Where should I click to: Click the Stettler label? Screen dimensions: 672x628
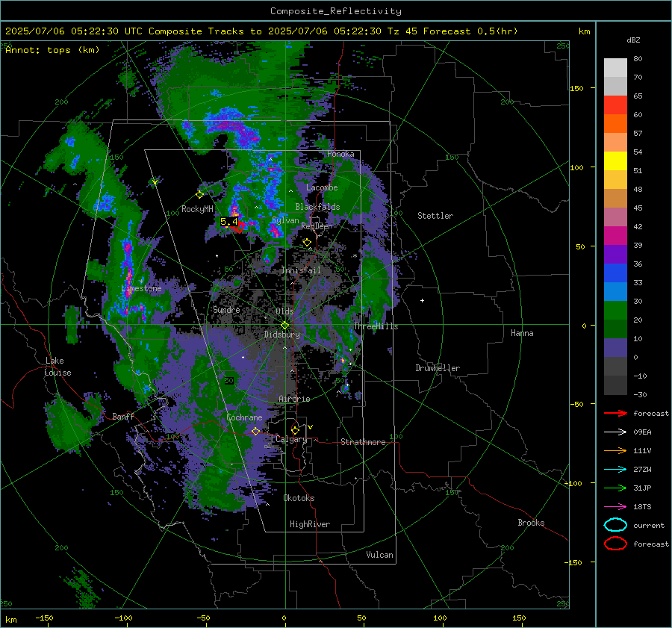[x=435, y=216]
